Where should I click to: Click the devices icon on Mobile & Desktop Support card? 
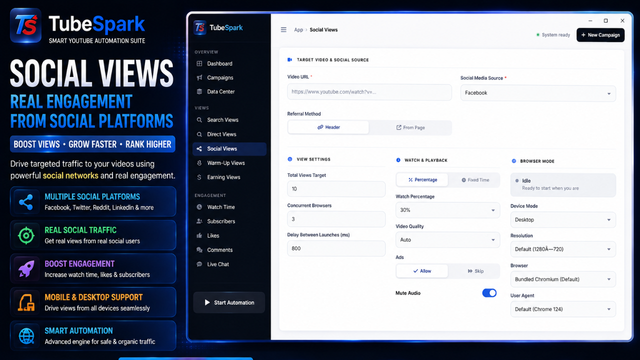coord(26,303)
